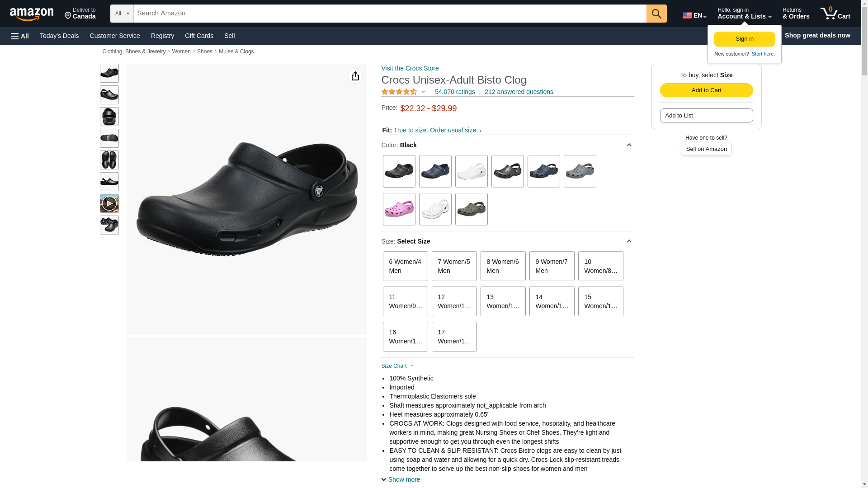868x488 pixels.
Task: Choose the pink Crocs color swatch
Action: point(399,209)
